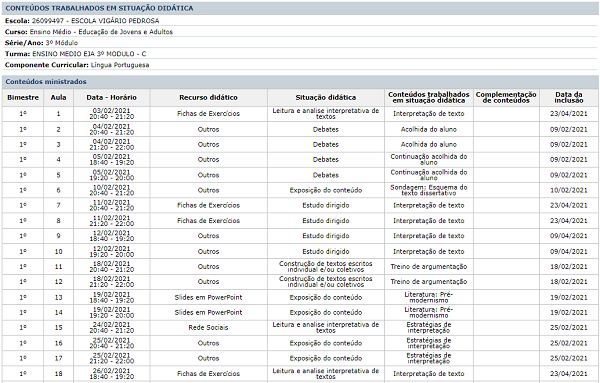Click the Literatura: Pré-modernismo cell in Aula 14
Screen dimensions: 600x383
point(429,313)
